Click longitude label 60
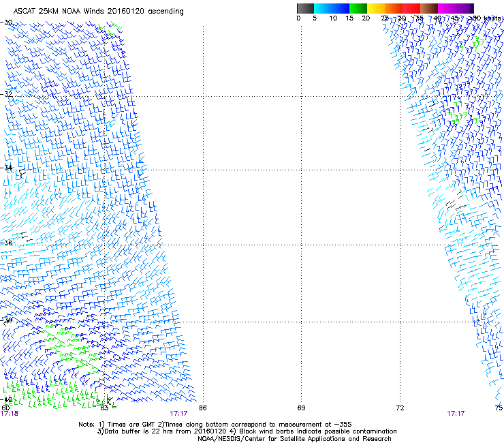504x443 pixels. tap(5, 408)
